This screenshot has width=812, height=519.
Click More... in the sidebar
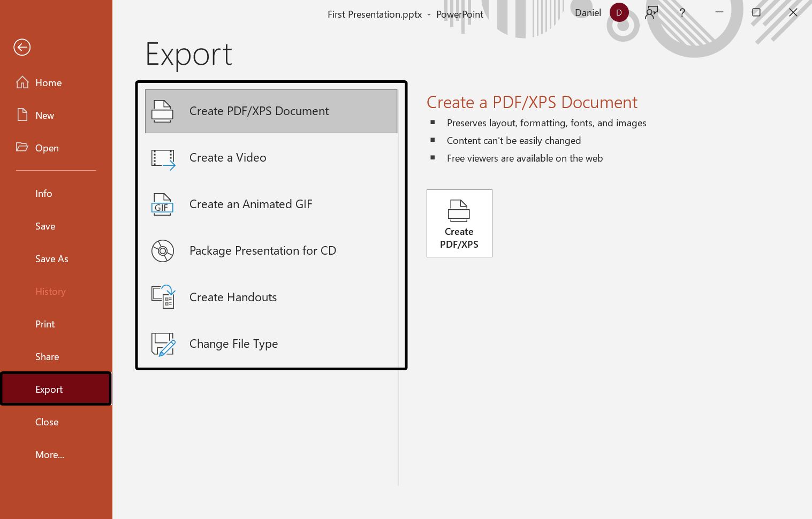point(49,454)
